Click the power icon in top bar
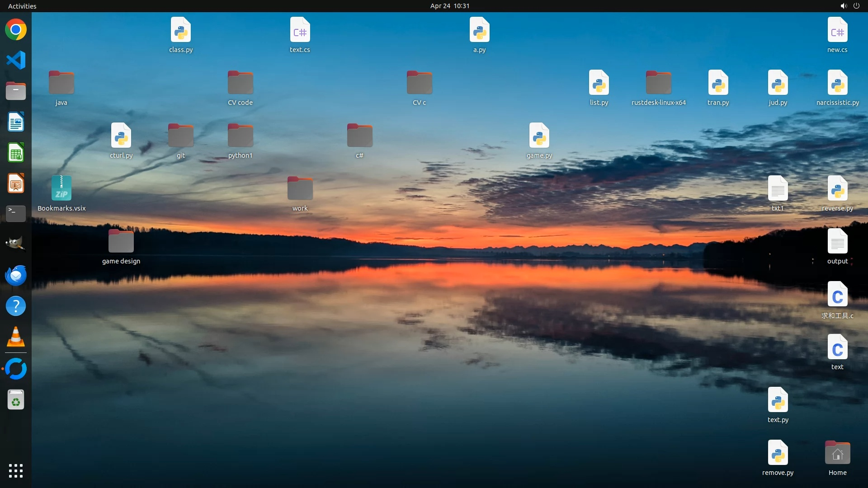 click(x=856, y=6)
